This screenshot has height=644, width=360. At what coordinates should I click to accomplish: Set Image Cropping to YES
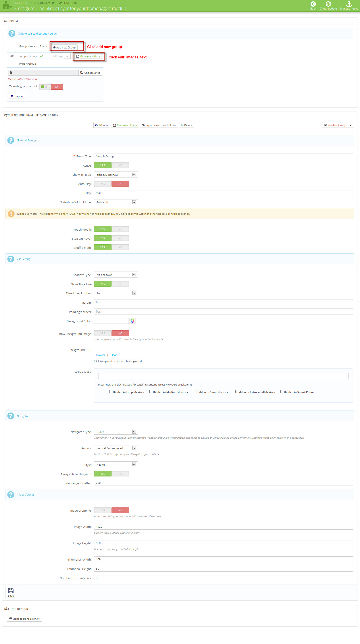click(x=103, y=510)
